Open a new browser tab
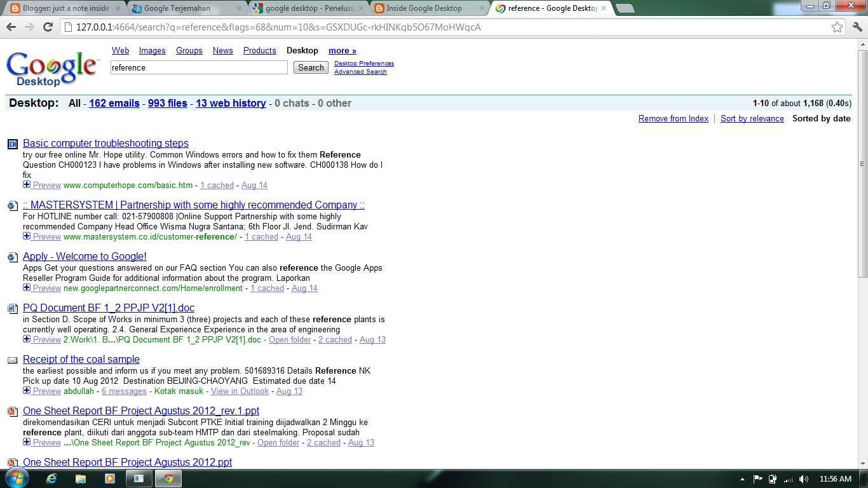Viewport: 868px width, 488px height. coord(625,8)
